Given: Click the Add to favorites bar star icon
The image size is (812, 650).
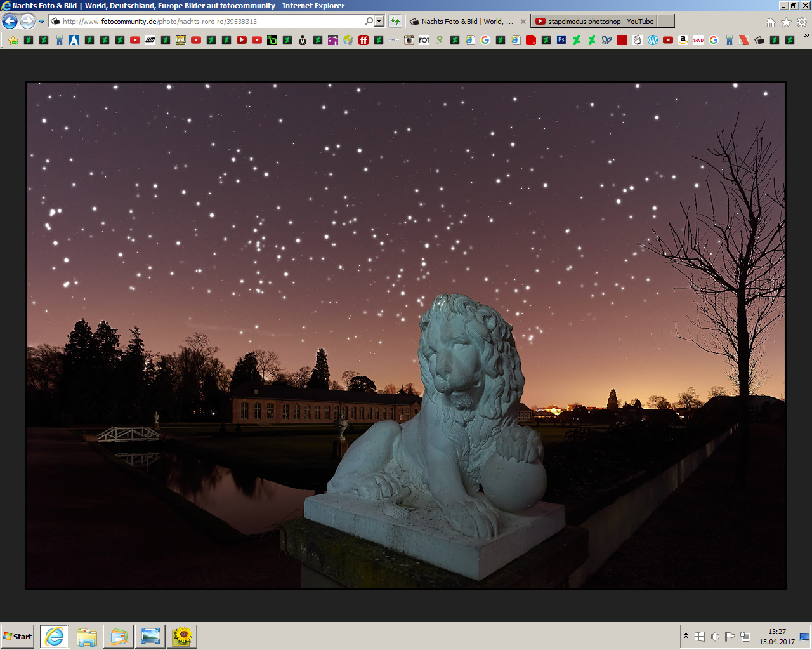Looking at the screenshot, I should tap(13, 40).
